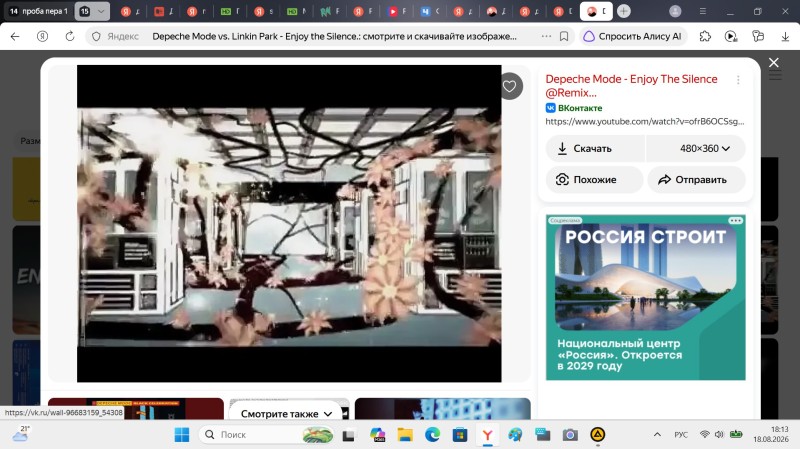Open the 'Россия строит' ad banner
Viewport: 800px width, 449px height.
(645, 297)
